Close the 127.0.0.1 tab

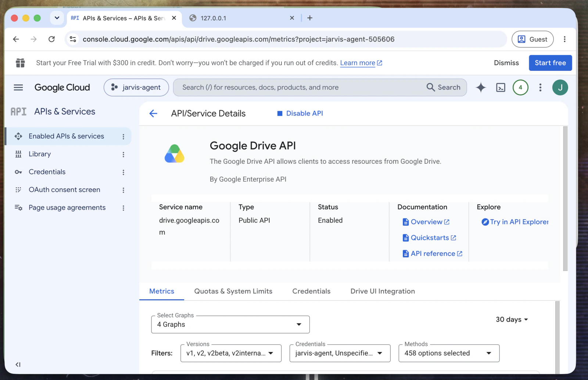tap(292, 18)
